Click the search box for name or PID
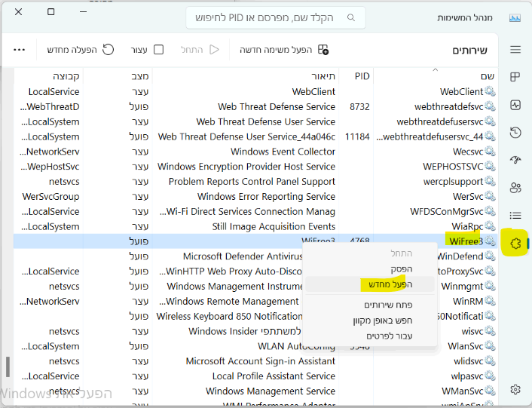 coord(275,17)
